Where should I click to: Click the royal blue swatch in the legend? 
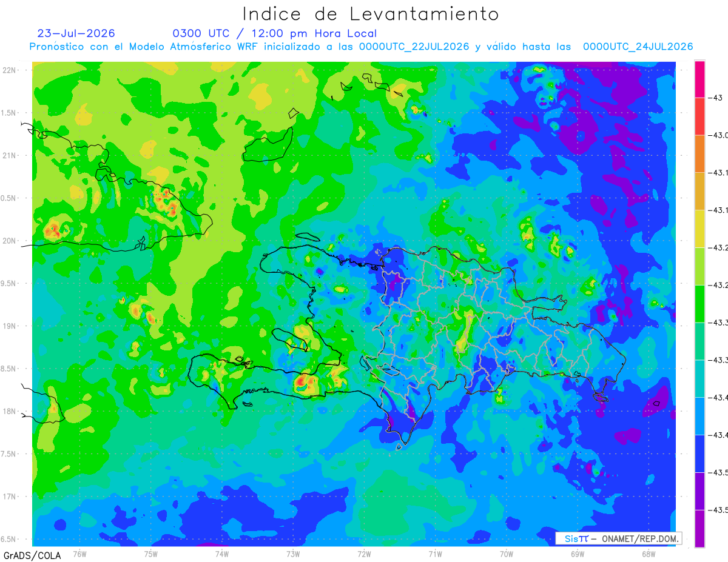click(x=699, y=453)
